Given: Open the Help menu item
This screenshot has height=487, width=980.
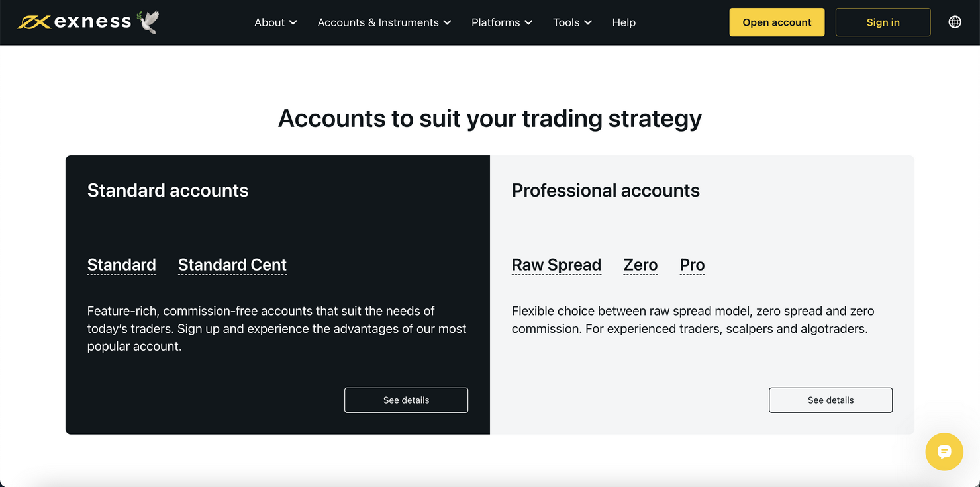Looking at the screenshot, I should [x=623, y=22].
